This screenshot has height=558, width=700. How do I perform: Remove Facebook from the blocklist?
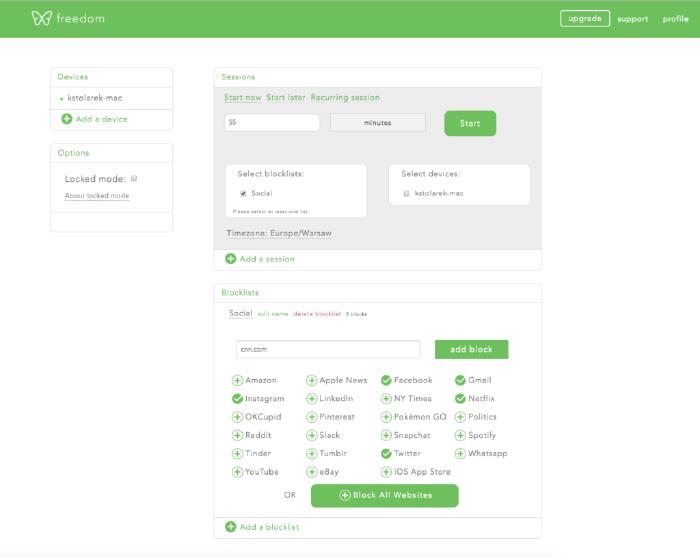tap(386, 380)
